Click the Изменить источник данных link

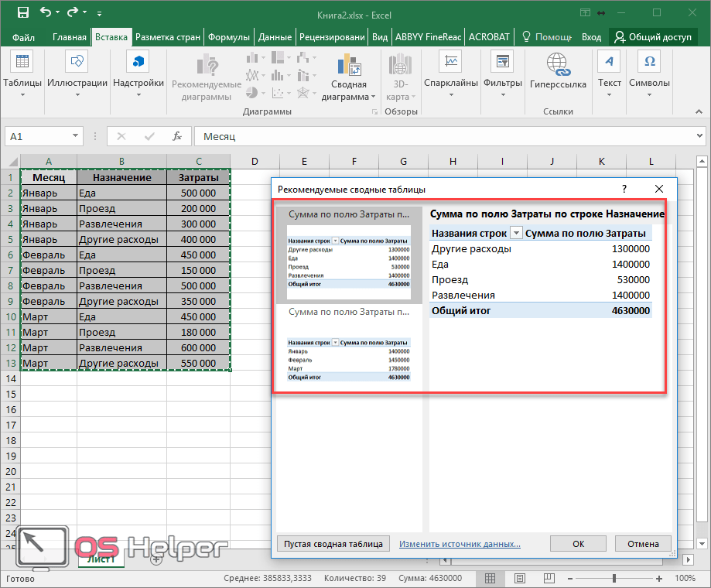click(x=460, y=544)
